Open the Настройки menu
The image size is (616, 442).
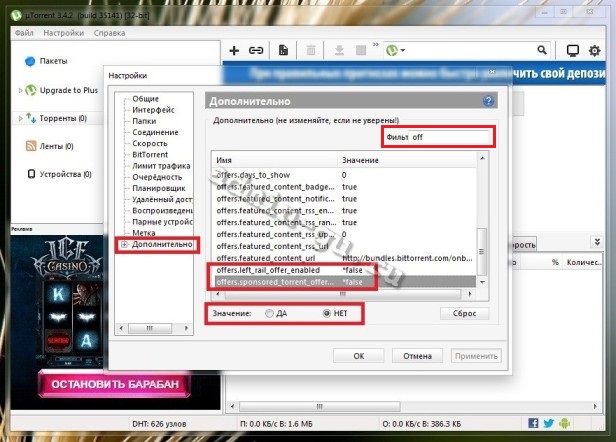tap(62, 32)
